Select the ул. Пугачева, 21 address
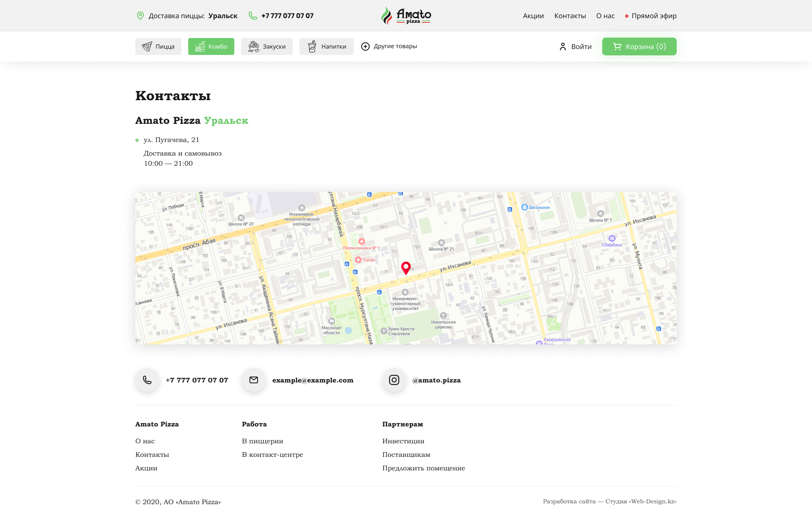Viewport: 812px width, 516px height. click(x=171, y=140)
